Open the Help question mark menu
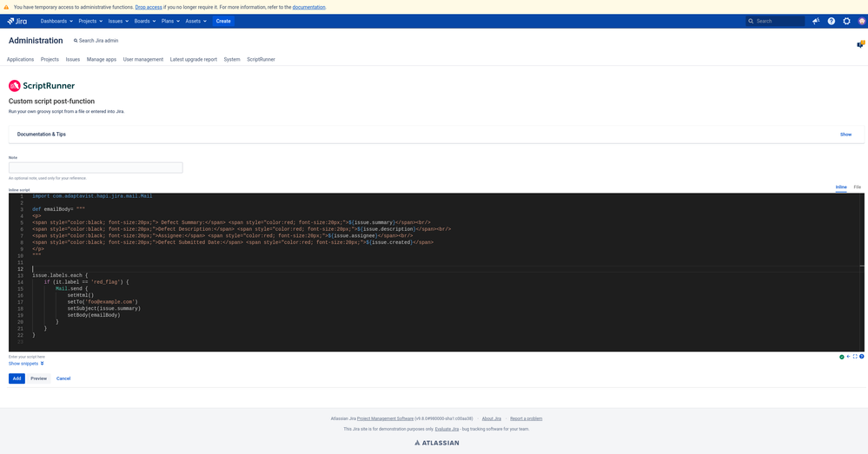 [831, 21]
